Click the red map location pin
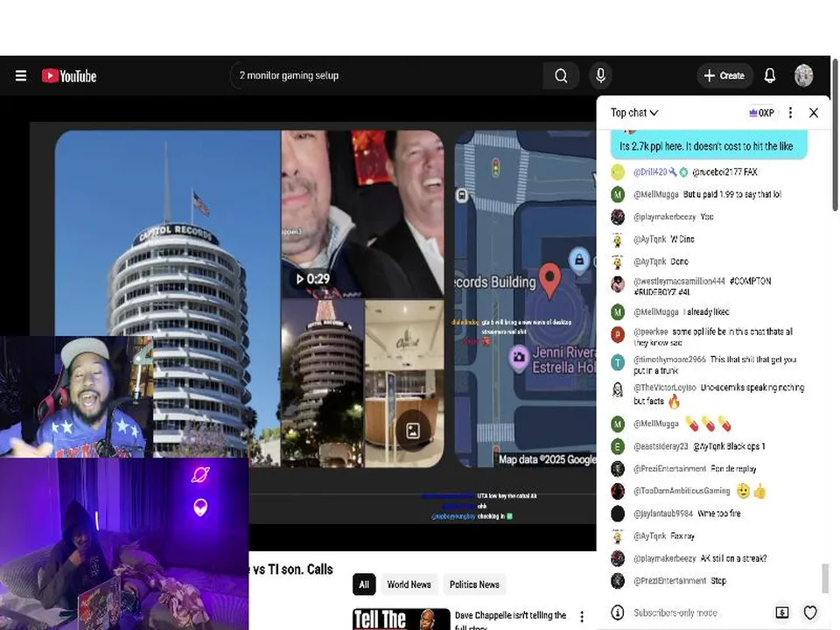The height and width of the screenshot is (630, 840). click(549, 279)
